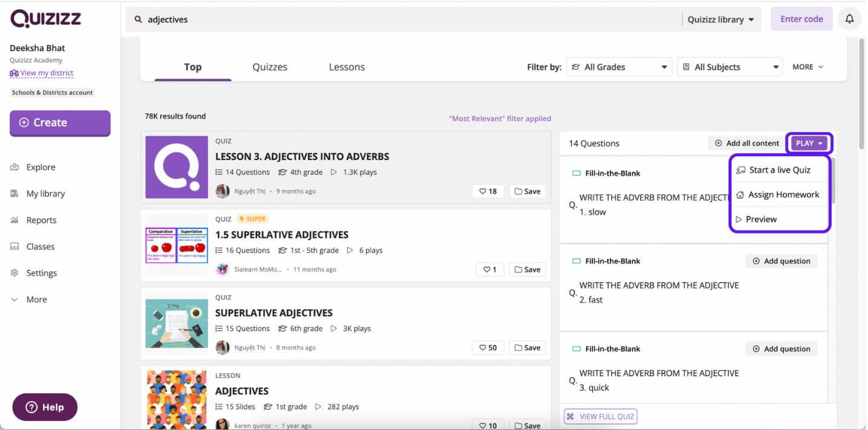Image resolution: width=868 pixels, height=430 pixels.
Task: Click the SUPER badge on 1.5 quiz
Action: tap(253, 219)
